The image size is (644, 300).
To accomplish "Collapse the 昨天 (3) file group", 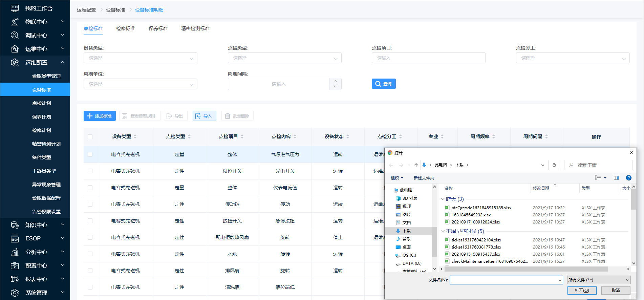I will tap(443, 199).
